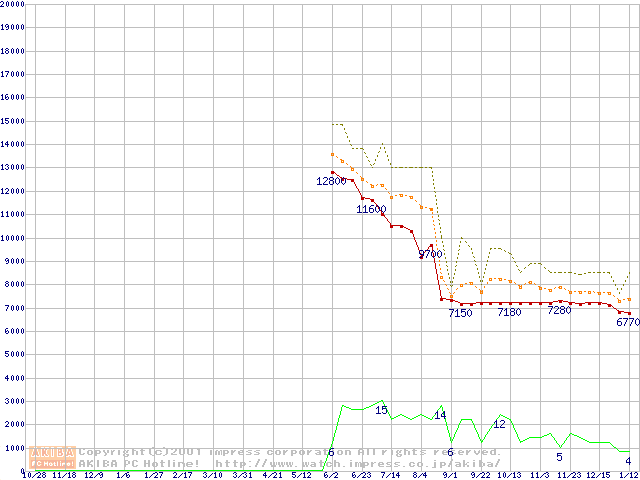Click the 7/14 date label

391,476
